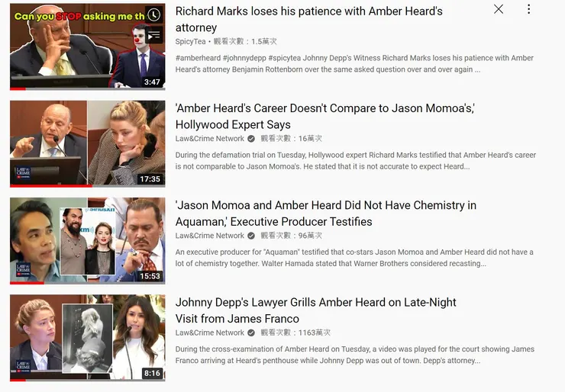Open the Richard Marks loses patience video thumbnail

(88, 47)
